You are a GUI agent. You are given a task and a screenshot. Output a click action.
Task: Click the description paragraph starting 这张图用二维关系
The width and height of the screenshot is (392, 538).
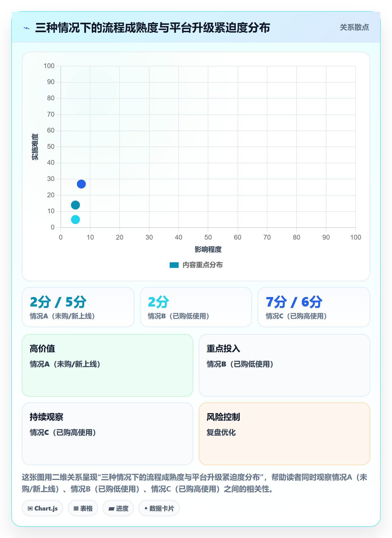tap(195, 483)
